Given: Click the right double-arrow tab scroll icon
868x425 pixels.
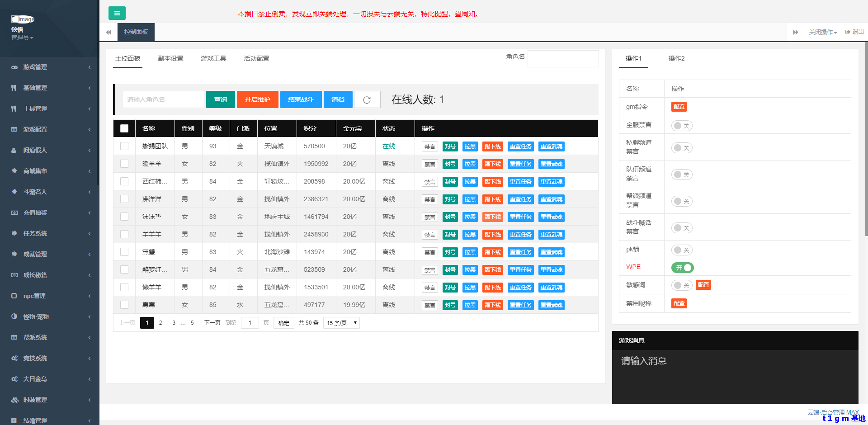Looking at the screenshot, I should 795,32.
